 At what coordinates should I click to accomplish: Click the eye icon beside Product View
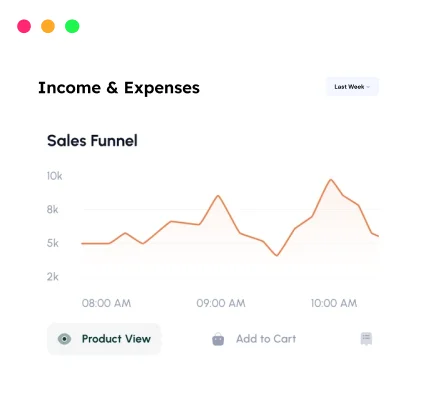click(x=64, y=339)
